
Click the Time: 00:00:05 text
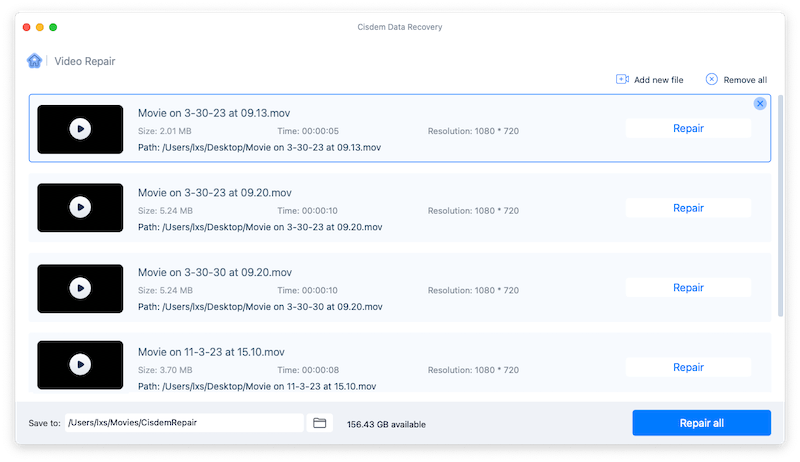[308, 131]
